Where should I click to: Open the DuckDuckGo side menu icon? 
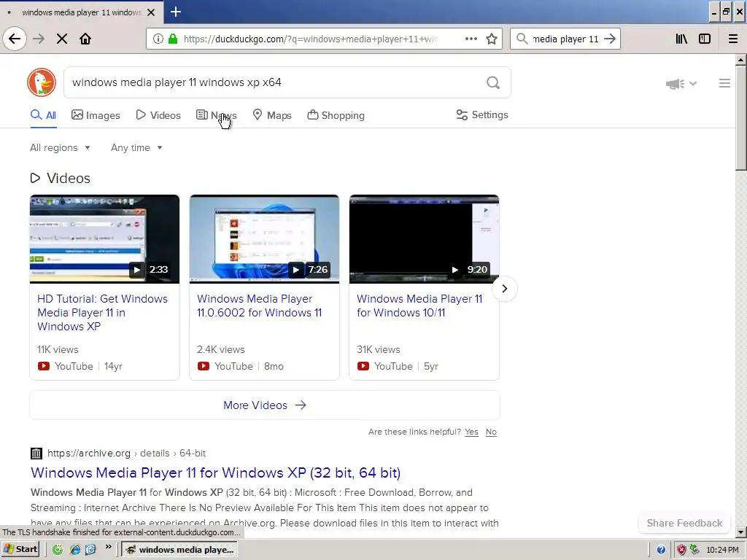(724, 83)
